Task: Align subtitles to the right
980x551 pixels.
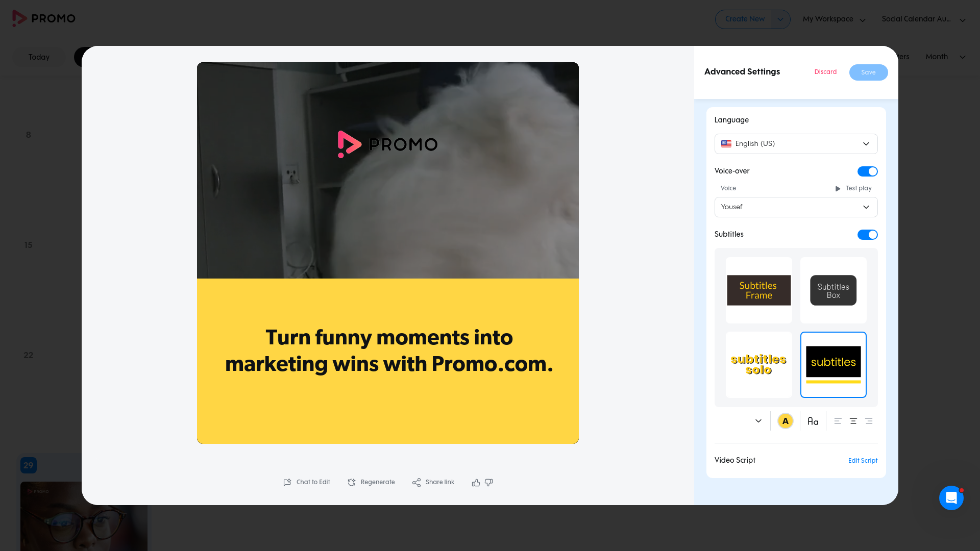Action: point(869,421)
